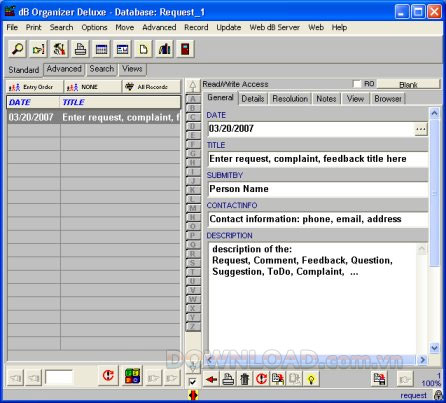Open the Record menu

pyautogui.click(x=196, y=27)
